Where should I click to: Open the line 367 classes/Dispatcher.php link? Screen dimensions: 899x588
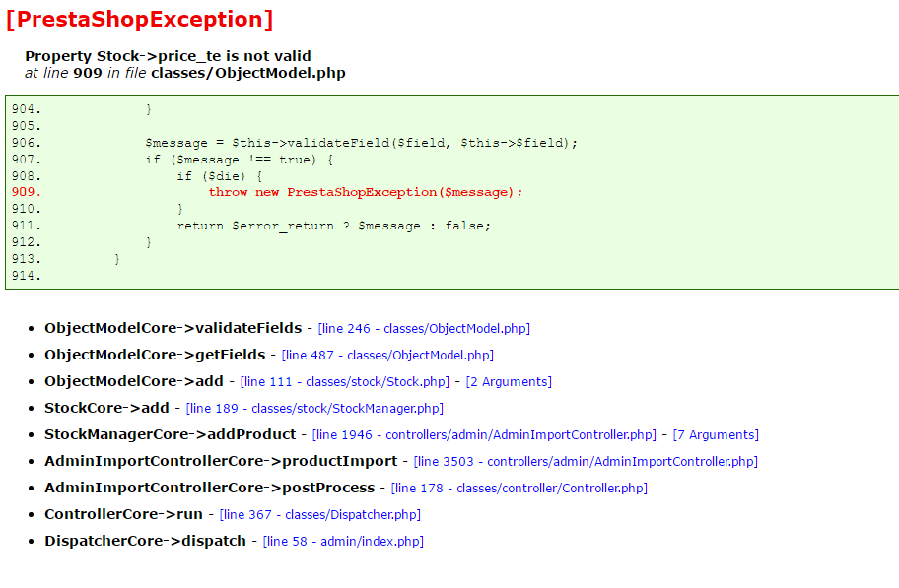pos(320,515)
